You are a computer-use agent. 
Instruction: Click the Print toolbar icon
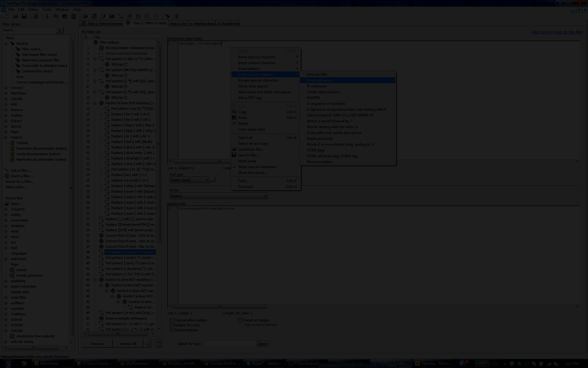[x=36, y=16]
